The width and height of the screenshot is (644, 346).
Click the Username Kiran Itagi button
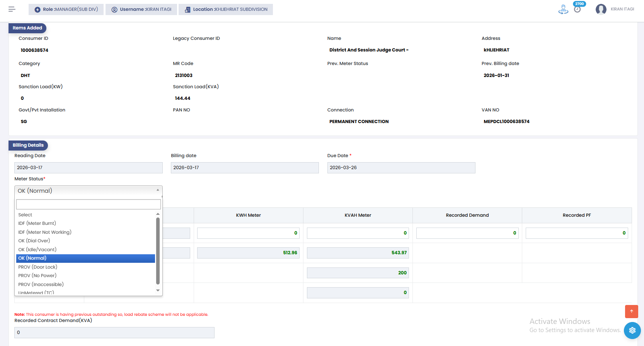point(141,10)
